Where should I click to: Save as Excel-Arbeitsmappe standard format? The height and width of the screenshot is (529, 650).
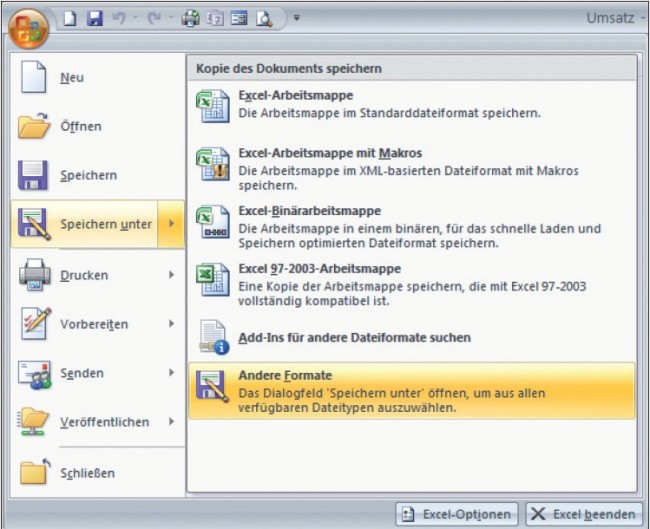412,106
